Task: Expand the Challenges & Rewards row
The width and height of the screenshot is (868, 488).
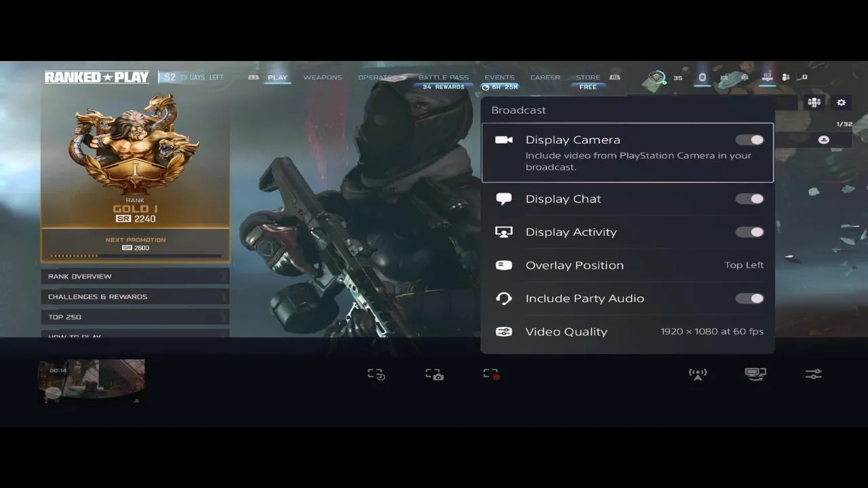Action: coord(135,297)
